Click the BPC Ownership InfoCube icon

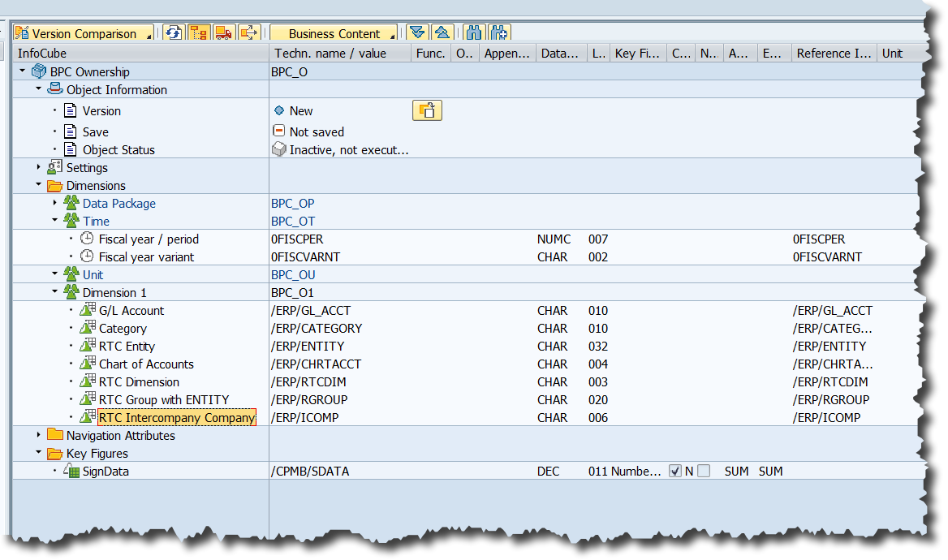[39, 72]
